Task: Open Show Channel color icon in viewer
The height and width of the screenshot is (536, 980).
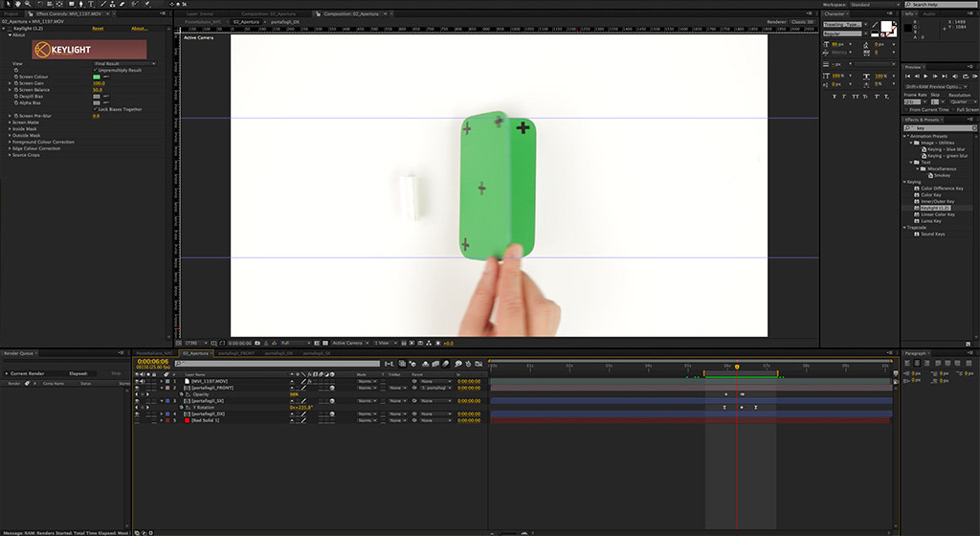Action: [274, 343]
